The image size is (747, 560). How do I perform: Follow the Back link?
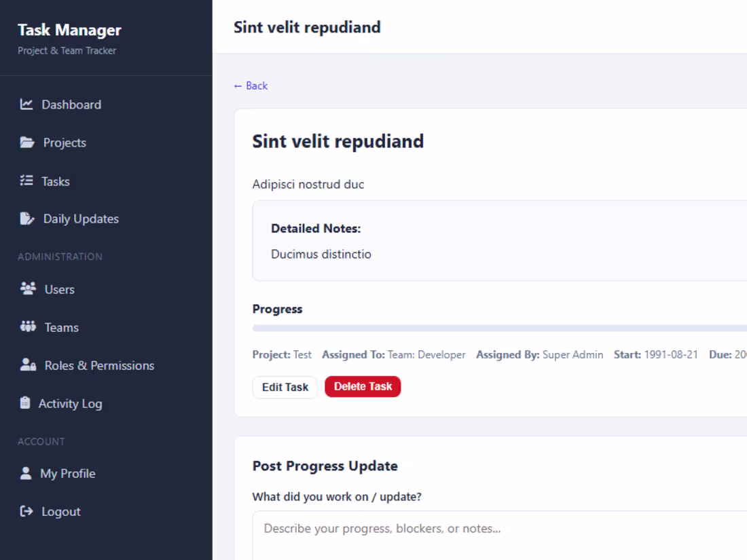pyautogui.click(x=251, y=86)
